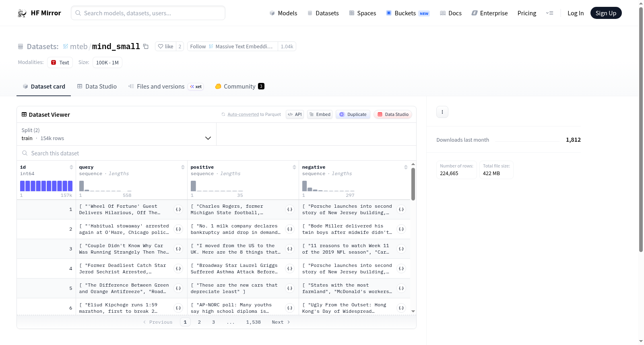Expand the Split train dropdown
Screen dimensions: 644x345
[x=117, y=134]
